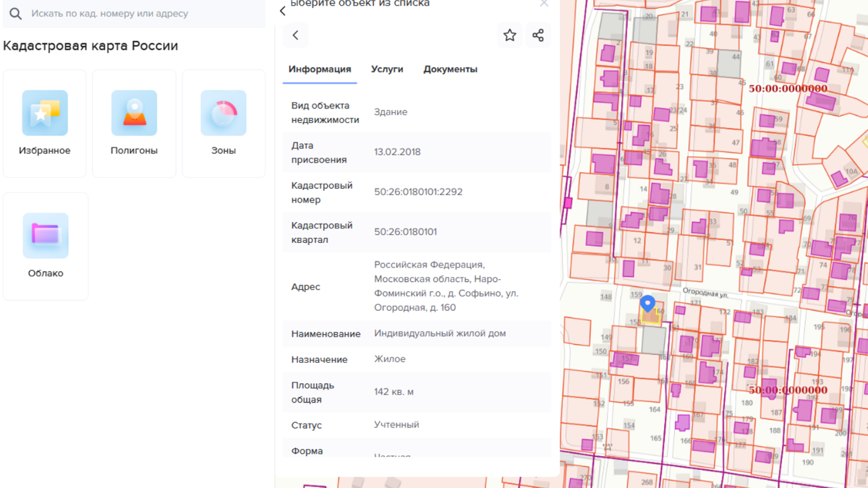Select the status value Учтенный
Viewport: 868px width, 488px height.
tap(396, 425)
